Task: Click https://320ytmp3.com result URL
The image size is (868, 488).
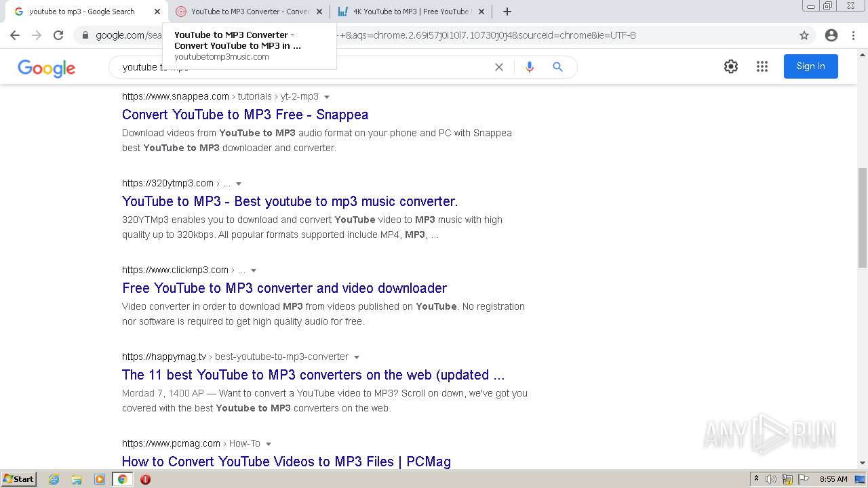Action: click(x=167, y=183)
